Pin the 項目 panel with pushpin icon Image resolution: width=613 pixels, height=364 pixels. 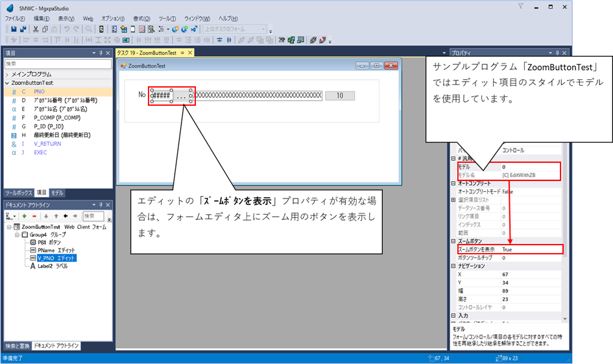(101, 53)
